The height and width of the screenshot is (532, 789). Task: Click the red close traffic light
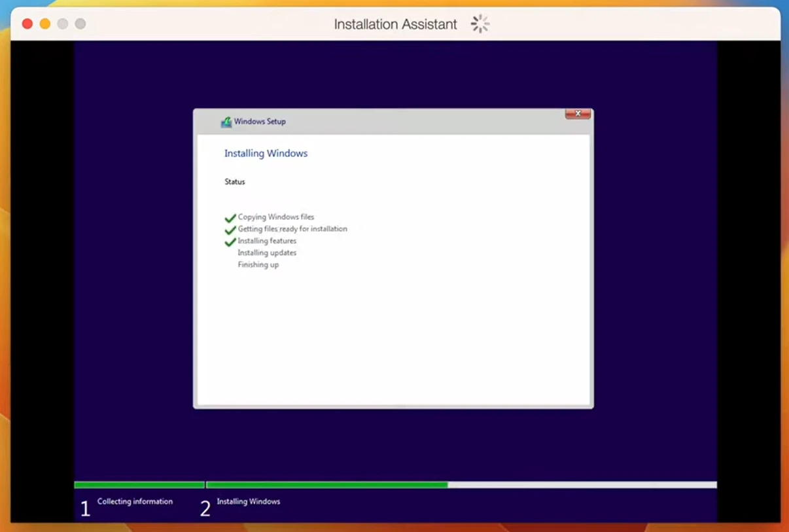[x=27, y=23]
